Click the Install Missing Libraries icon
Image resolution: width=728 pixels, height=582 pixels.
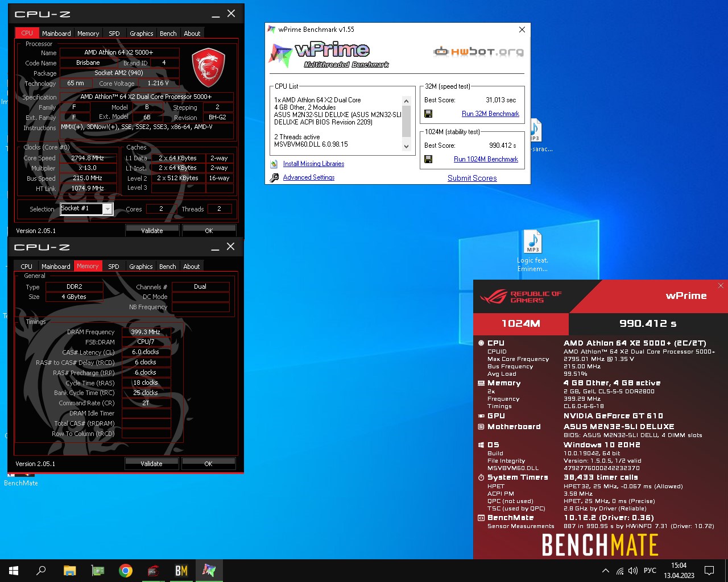click(x=274, y=164)
